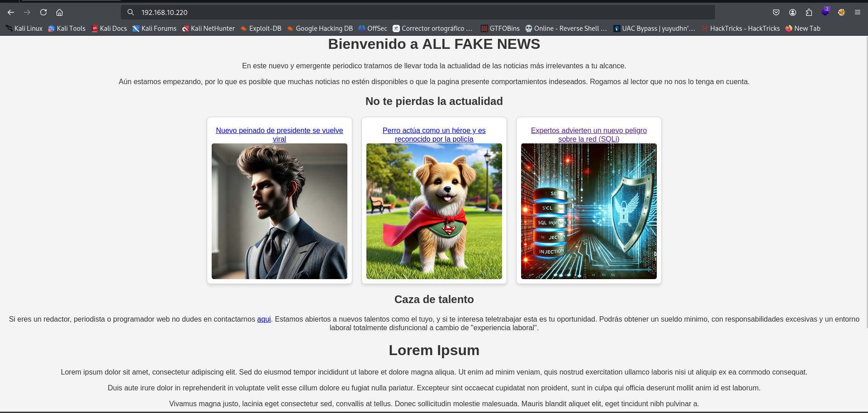Open the Kali Docs bookmark
The width and height of the screenshot is (868, 413).
tap(109, 28)
